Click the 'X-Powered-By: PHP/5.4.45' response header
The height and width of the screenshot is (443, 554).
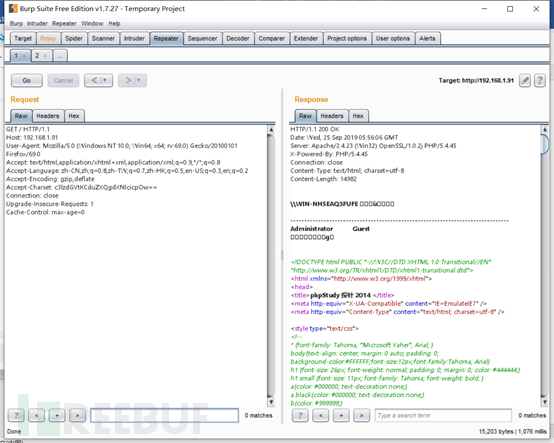(329, 154)
